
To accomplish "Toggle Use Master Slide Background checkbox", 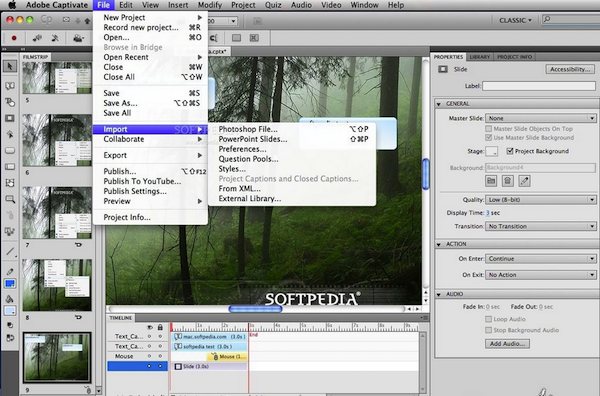I will [x=488, y=138].
